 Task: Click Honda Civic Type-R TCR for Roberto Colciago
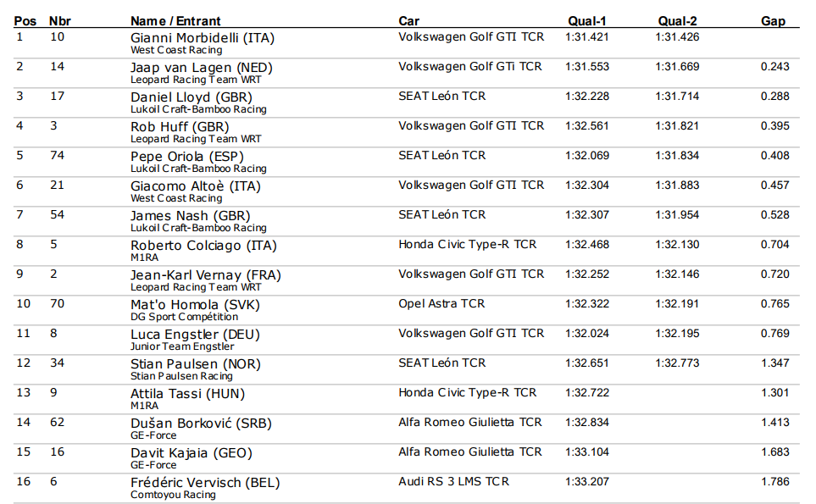pos(468,245)
